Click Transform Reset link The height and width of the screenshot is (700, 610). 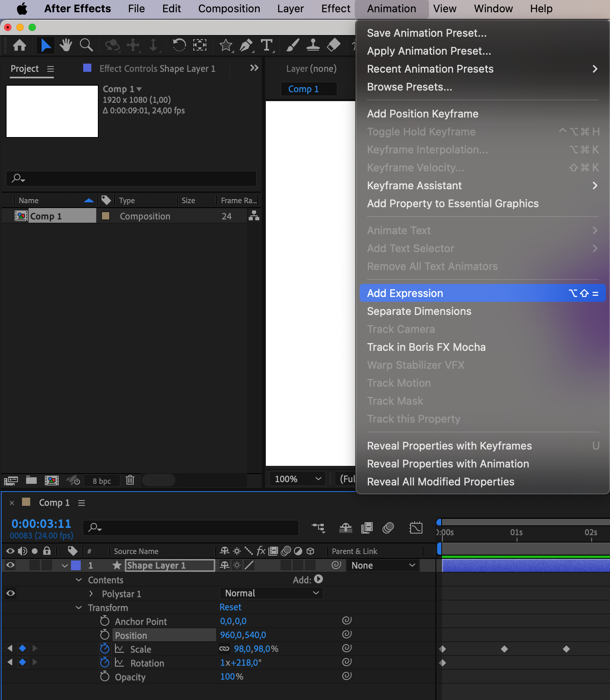(230, 607)
